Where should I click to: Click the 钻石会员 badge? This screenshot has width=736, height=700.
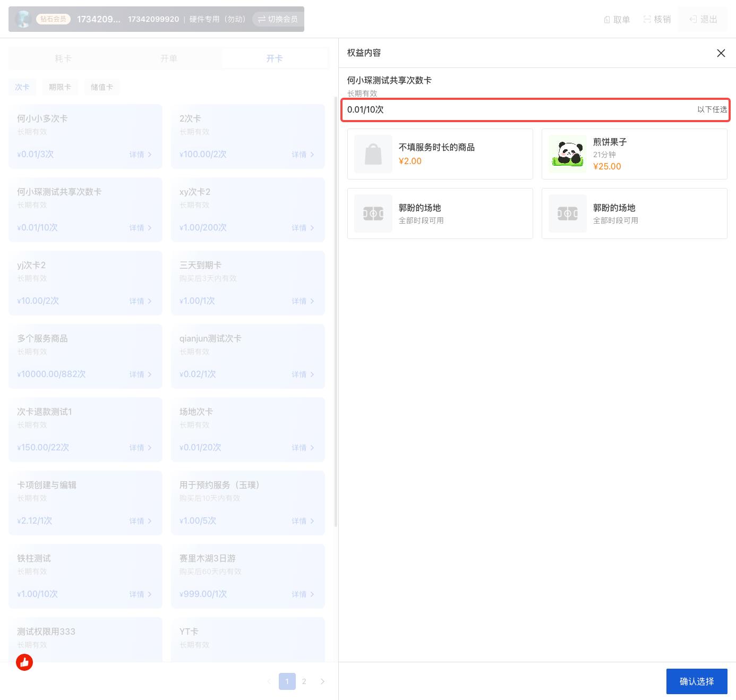point(54,19)
